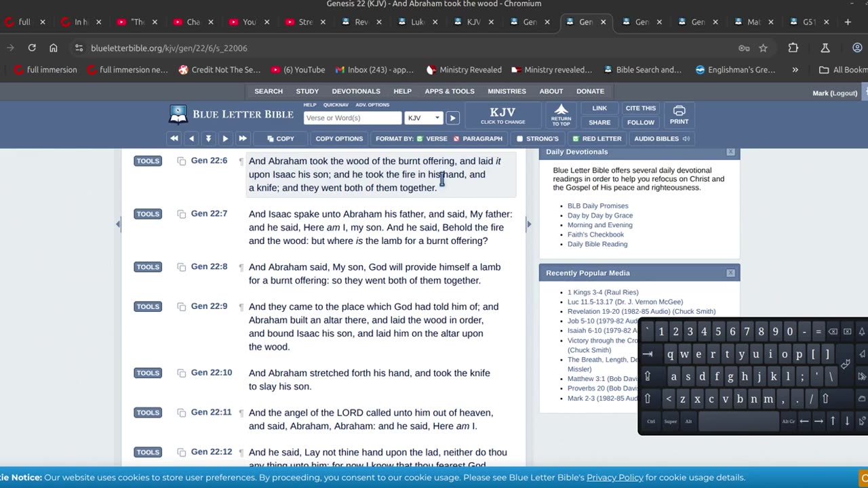Toggle the paragraph mark for Gen 22:8
Image resolution: width=868 pixels, height=488 pixels.
tap(241, 267)
